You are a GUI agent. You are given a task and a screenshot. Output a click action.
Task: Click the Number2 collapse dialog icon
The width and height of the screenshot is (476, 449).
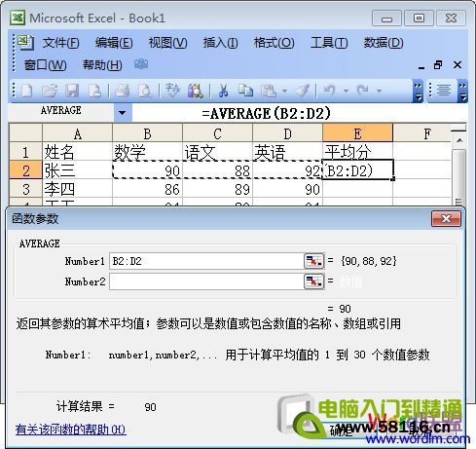(313, 281)
